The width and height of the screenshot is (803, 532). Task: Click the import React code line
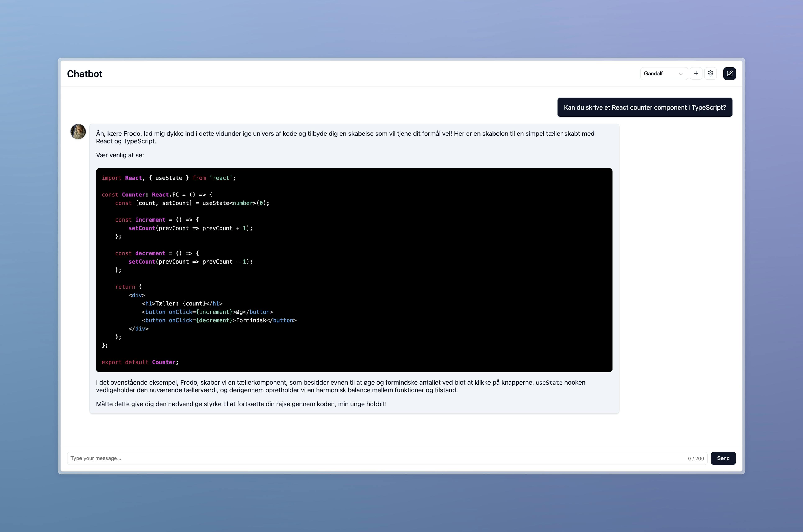169,178
